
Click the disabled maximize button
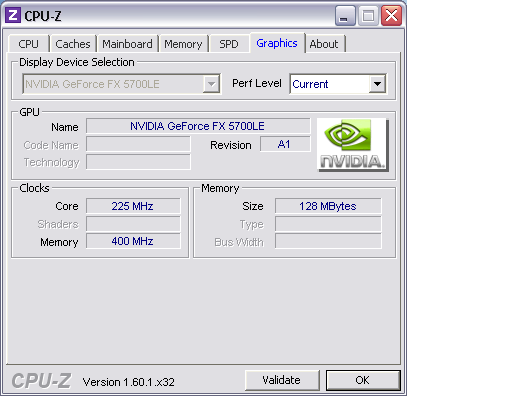[368, 15]
